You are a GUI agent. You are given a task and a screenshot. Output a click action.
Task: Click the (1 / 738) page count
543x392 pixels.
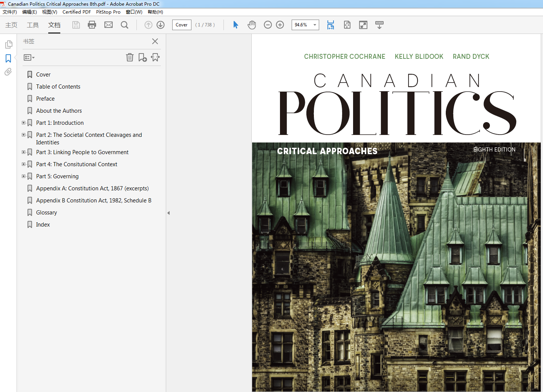[x=205, y=25]
